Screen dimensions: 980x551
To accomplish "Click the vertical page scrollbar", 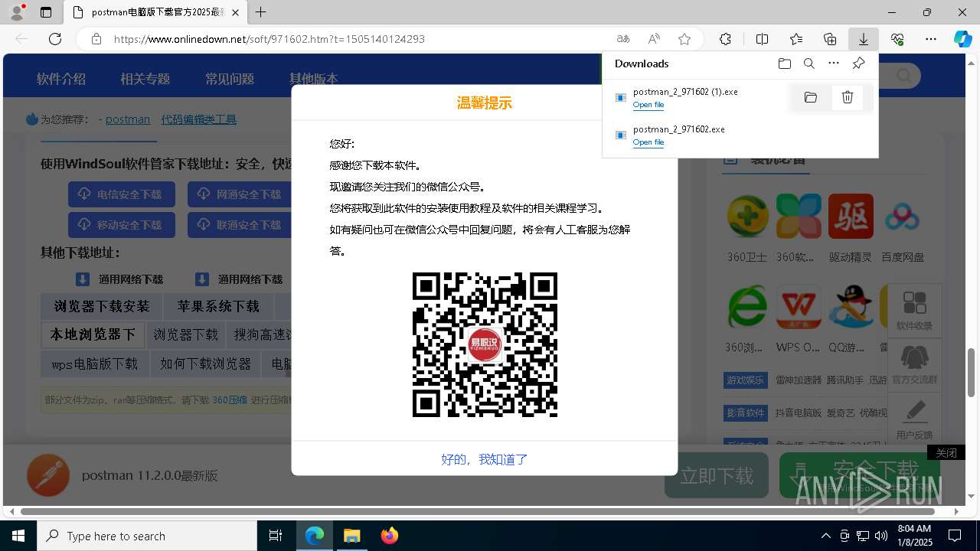I will pyautogui.click(x=971, y=373).
